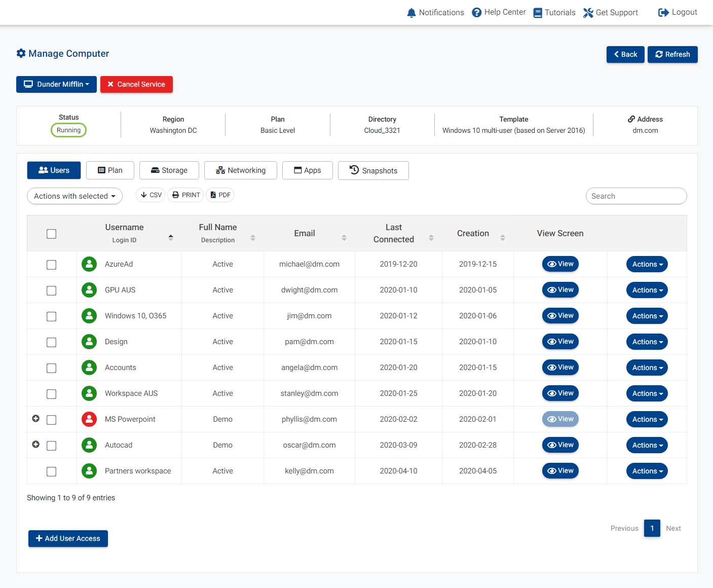Select the Logout arrow icon

coord(663,12)
